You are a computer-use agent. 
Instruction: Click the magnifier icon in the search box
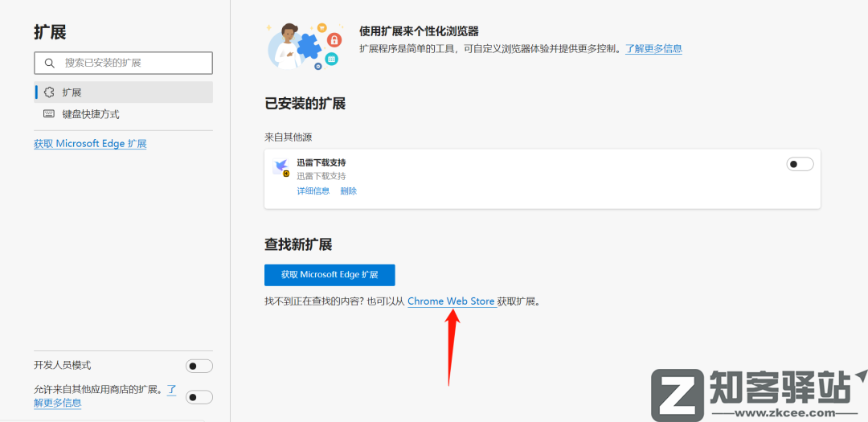50,63
